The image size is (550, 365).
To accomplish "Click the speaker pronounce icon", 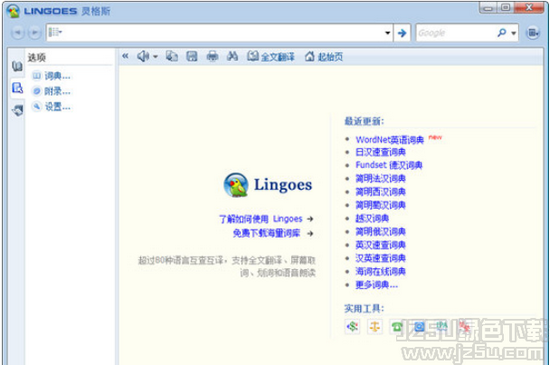I will pyautogui.click(x=143, y=56).
